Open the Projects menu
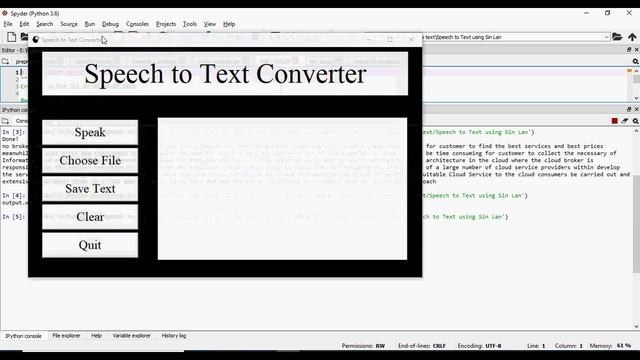This screenshot has width=640, height=360. click(166, 24)
